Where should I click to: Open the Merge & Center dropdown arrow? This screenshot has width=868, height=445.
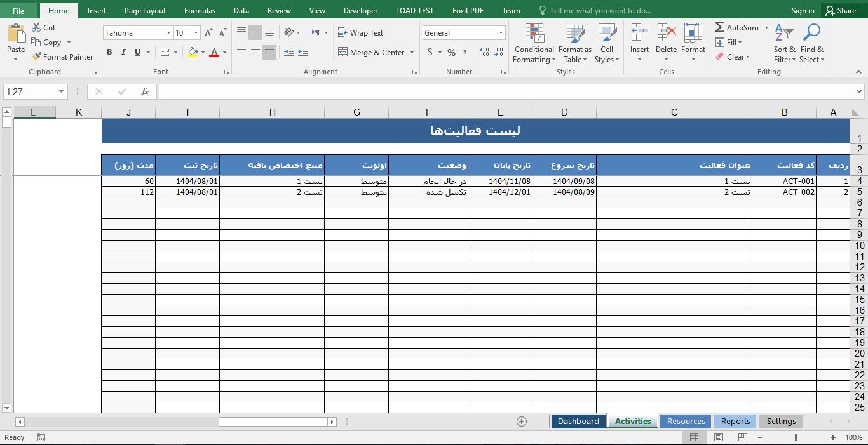tap(412, 52)
